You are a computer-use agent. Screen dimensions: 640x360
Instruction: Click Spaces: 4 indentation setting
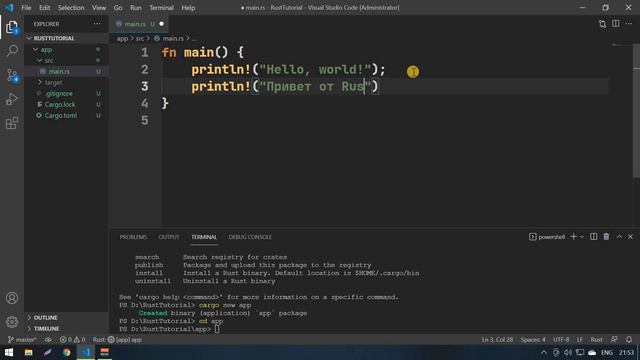(533, 340)
